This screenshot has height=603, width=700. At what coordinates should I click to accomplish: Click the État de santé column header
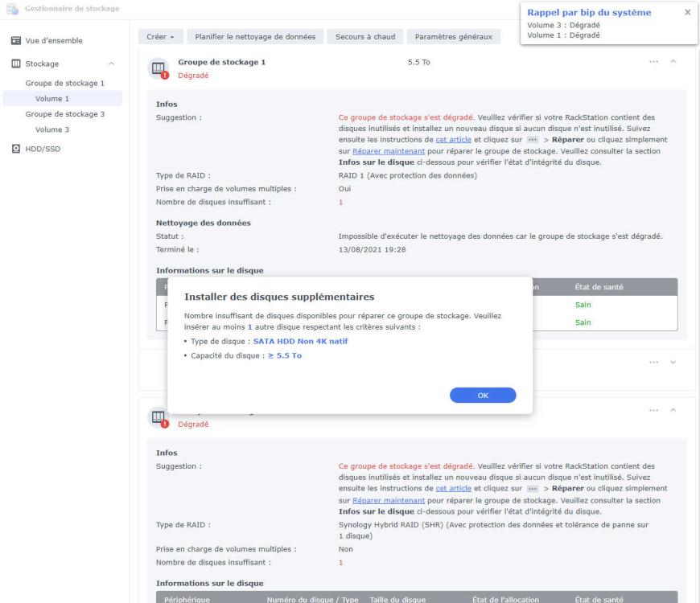599,287
